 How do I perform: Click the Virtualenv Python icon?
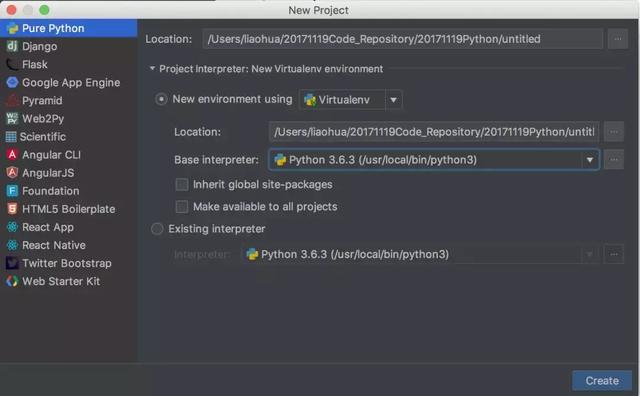[x=310, y=100]
